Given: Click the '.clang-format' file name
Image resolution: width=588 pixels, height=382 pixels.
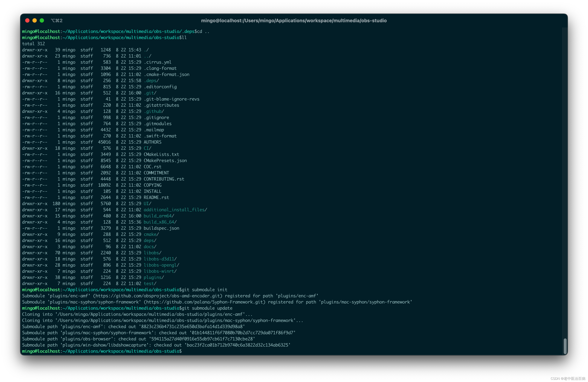Looking at the screenshot, I should [x=160, y=68].
